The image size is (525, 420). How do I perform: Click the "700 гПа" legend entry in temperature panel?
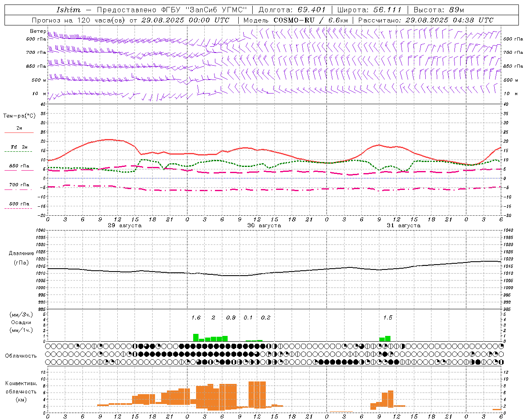click(x=19, y=185)
